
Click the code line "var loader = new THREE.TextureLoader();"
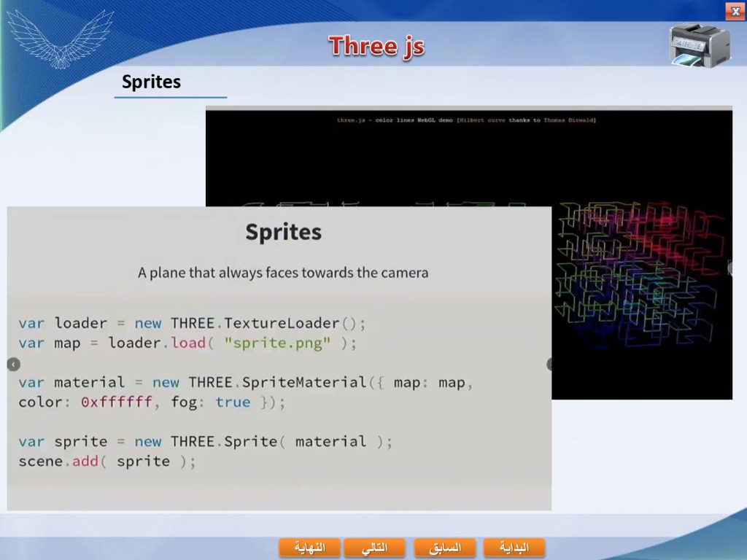point(192,323)
